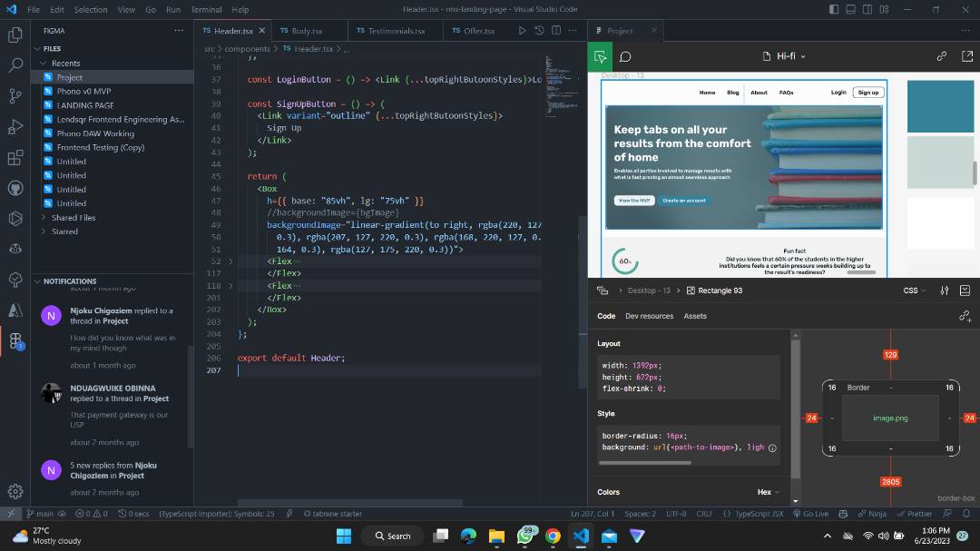Open Google Chrome from the taskbar

click(553, 536)
